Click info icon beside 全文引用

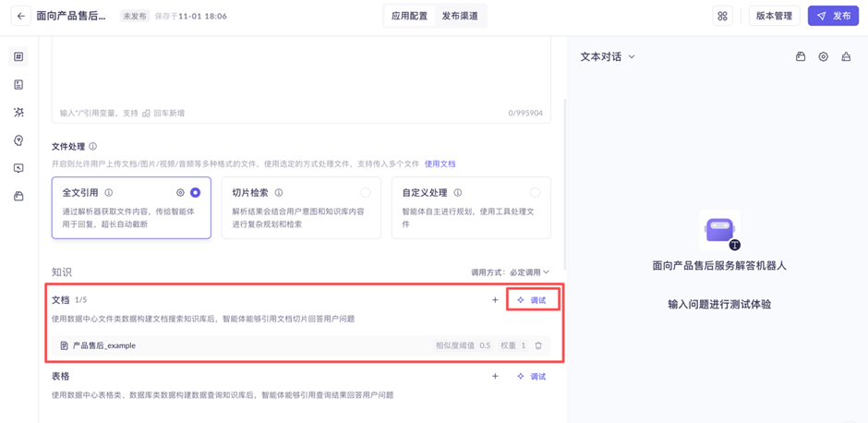[109, 193]
